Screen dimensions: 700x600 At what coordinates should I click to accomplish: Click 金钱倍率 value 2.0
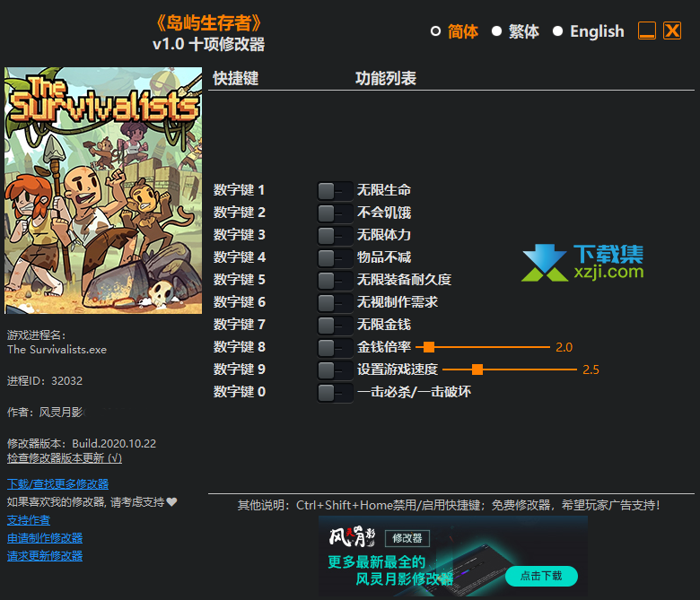564,347
